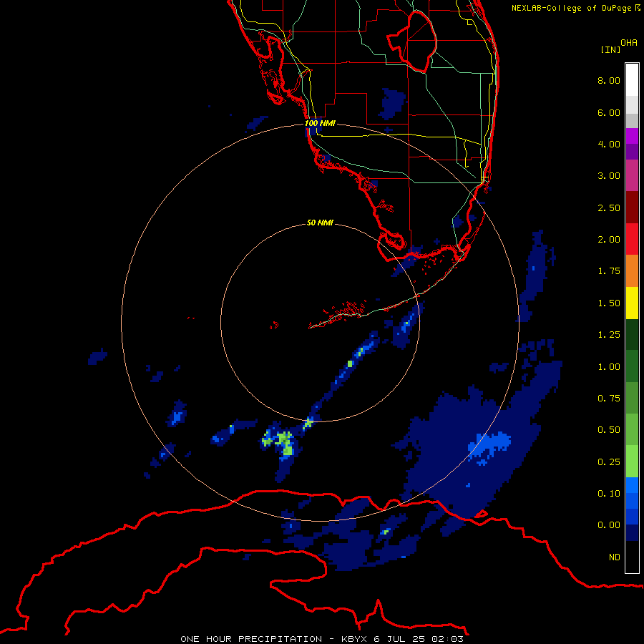Click the 50 NMI range ring label
The image size is (644, 644).
[320, 223]
